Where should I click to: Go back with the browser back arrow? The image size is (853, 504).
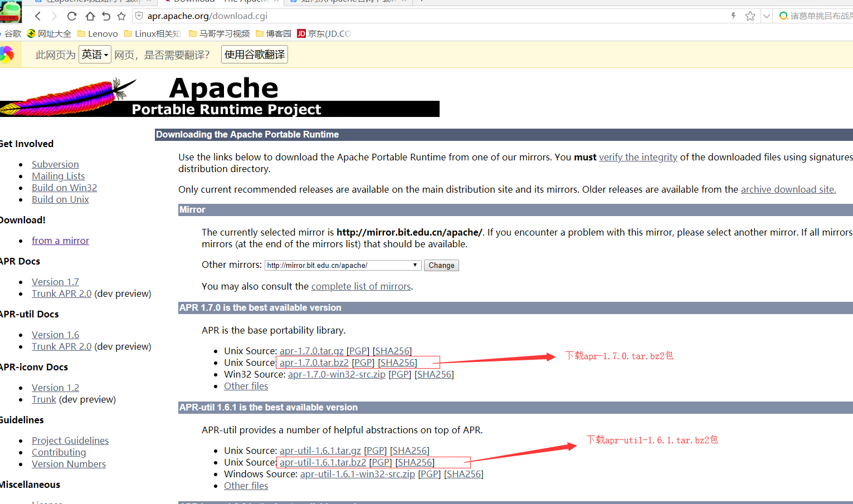pos(38,16)
